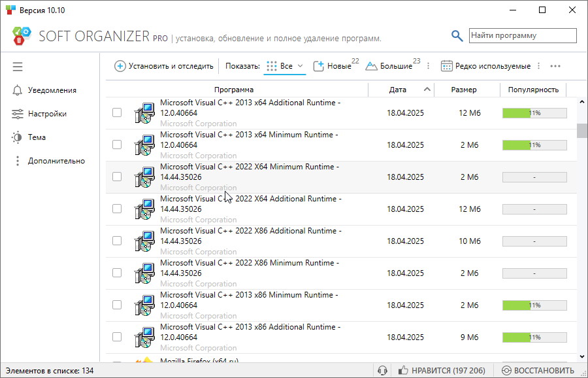
Task: Click installer icon of 2022 X86 Additional Runtime
Action: pos(144,241)
